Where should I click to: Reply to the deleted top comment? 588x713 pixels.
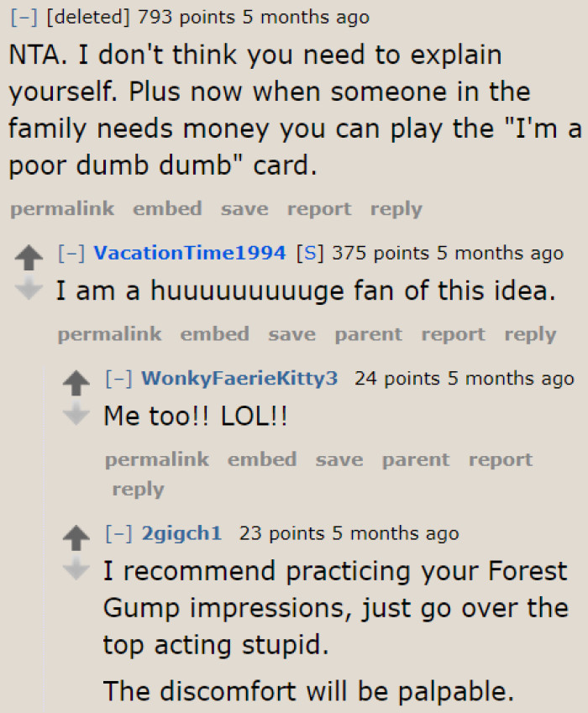click(396, 208)
